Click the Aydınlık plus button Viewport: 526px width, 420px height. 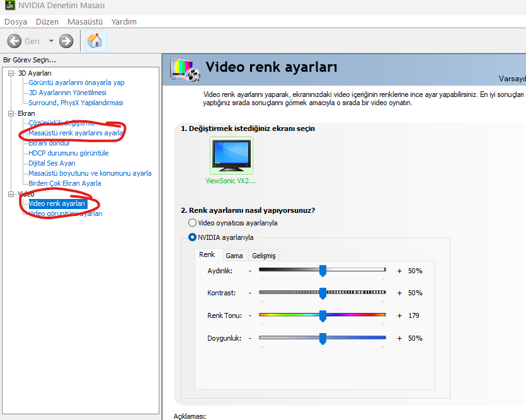pyautogui.click(x=399, y=271)
